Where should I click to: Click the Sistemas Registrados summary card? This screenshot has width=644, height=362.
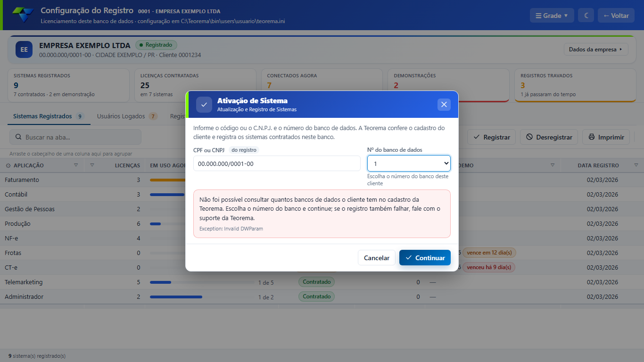point(69,85)
